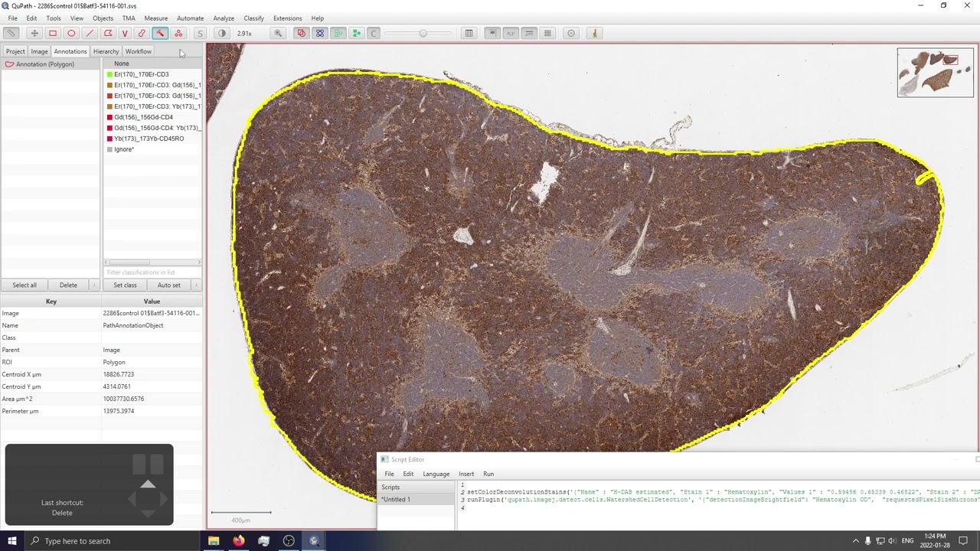
Task: Open the Measure menu
Action: (x=155, y=18)
